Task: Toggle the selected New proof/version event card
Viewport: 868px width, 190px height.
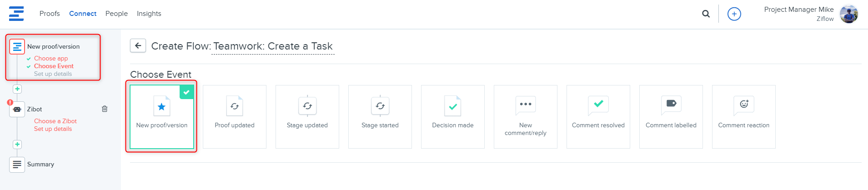Action: [162, 117]
